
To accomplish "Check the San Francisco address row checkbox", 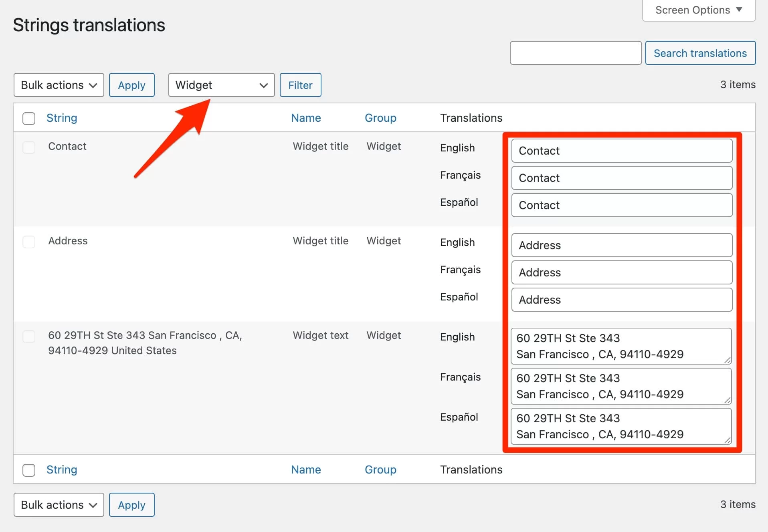I will point(29,337).
